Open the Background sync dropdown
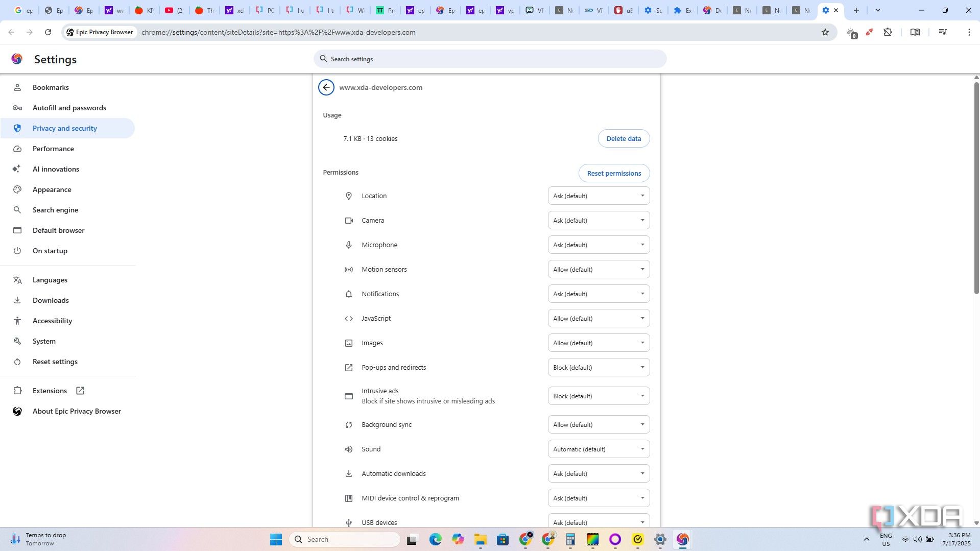Viewport: 980px width, 551px height. [599, 424]
